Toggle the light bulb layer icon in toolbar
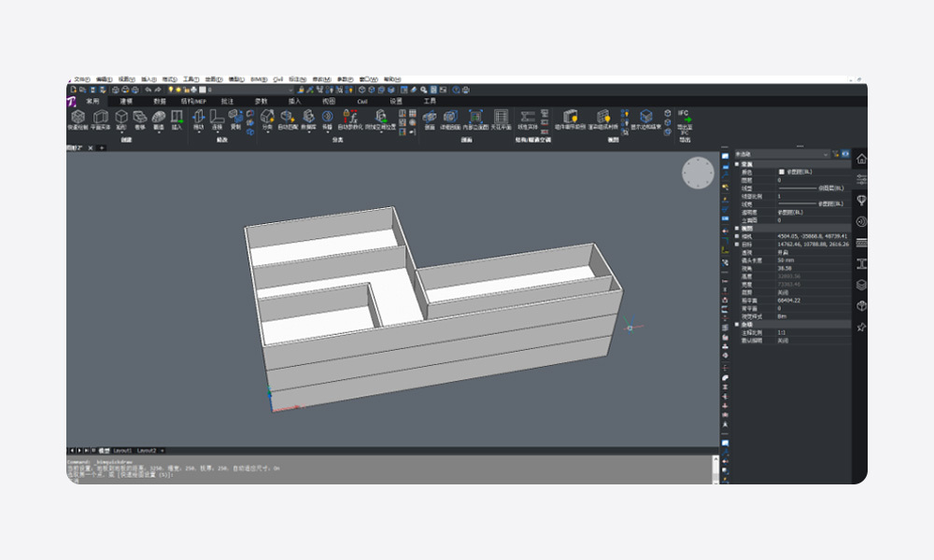The height and width of the screenshot is (560, 934). coord(170,90)
